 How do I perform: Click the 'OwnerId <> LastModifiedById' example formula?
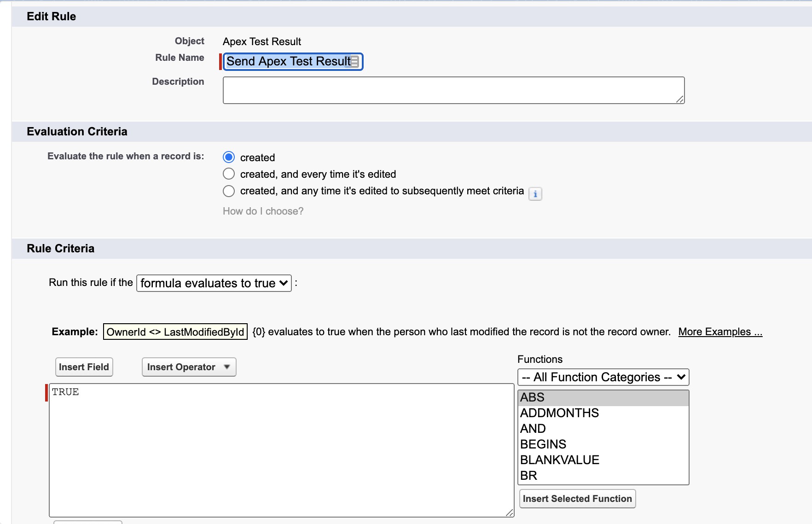pyautogui.click(x=175, y=332)
